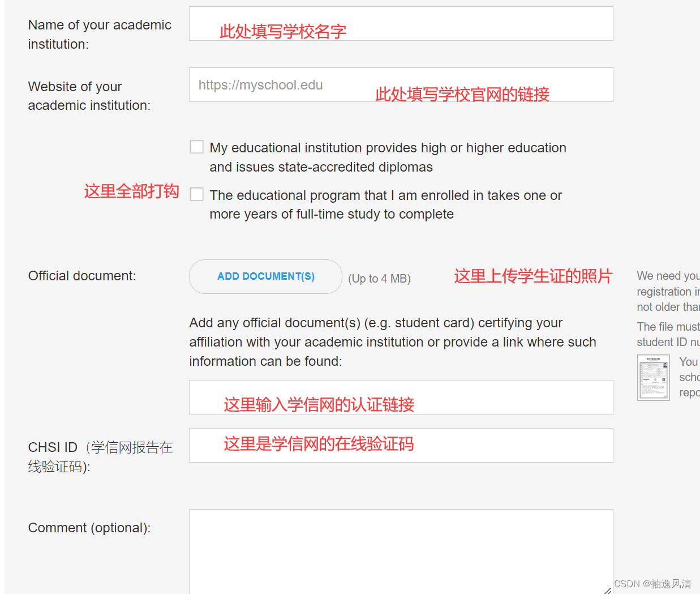Click the ADD DOCUMENT(S) button

265,276
